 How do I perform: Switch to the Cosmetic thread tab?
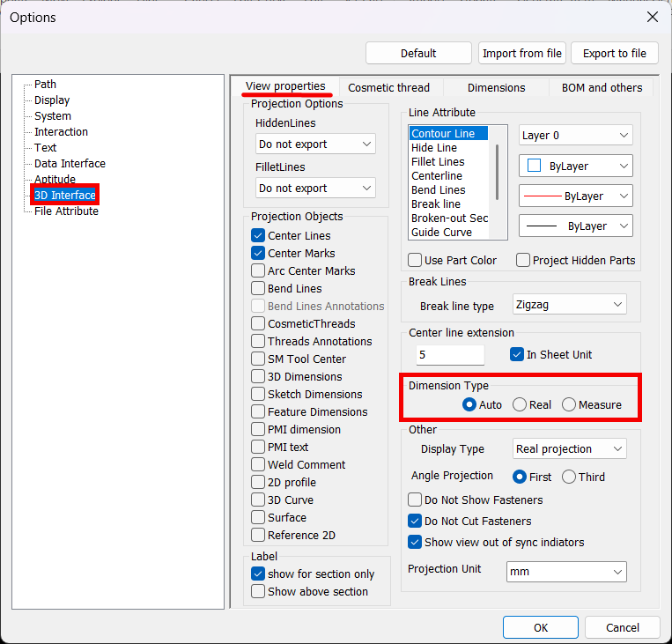coord(388,87)
